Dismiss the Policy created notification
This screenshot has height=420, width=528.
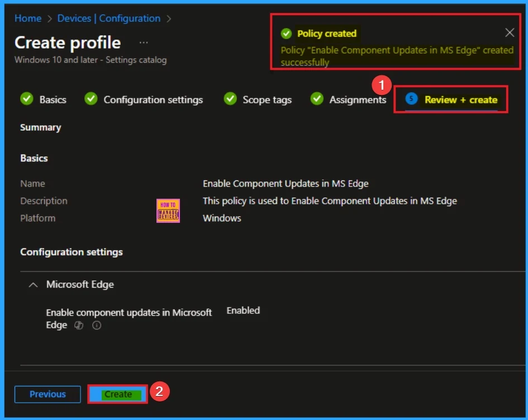[509, 32]
